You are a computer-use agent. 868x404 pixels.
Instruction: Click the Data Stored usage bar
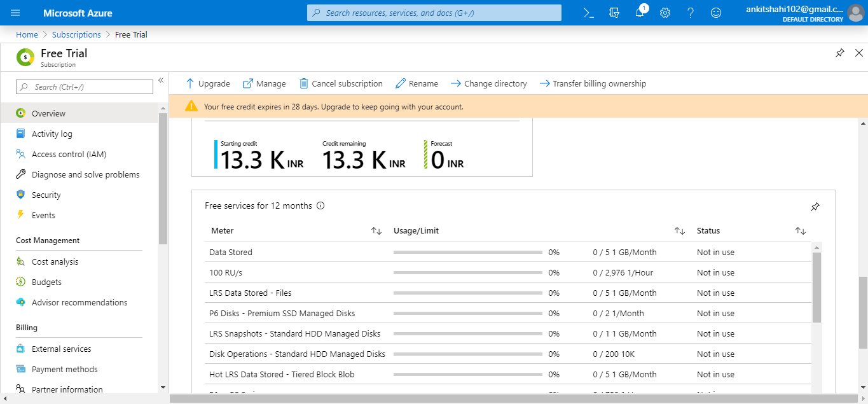click(x=468, y=253)
